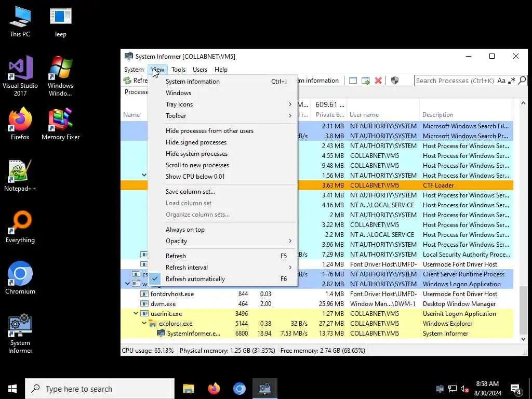This screenshot has width=532, height=399.
Task: Open File Explorer from the taskbar
Action: (188, 389)
